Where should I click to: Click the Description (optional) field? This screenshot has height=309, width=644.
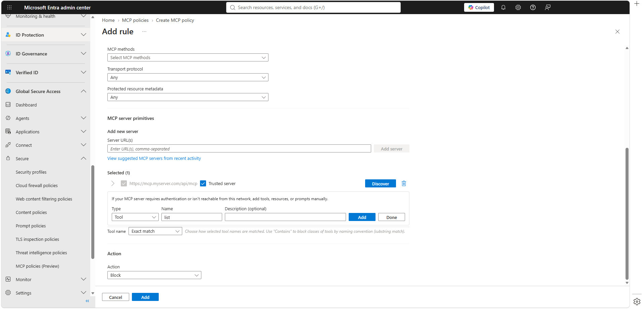(285, 217)
